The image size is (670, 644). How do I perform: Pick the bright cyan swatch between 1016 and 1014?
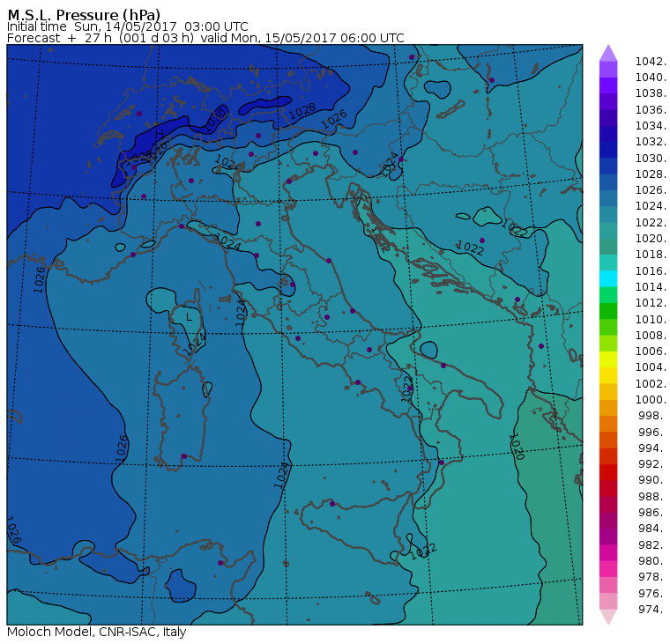(x=608, y=279)
